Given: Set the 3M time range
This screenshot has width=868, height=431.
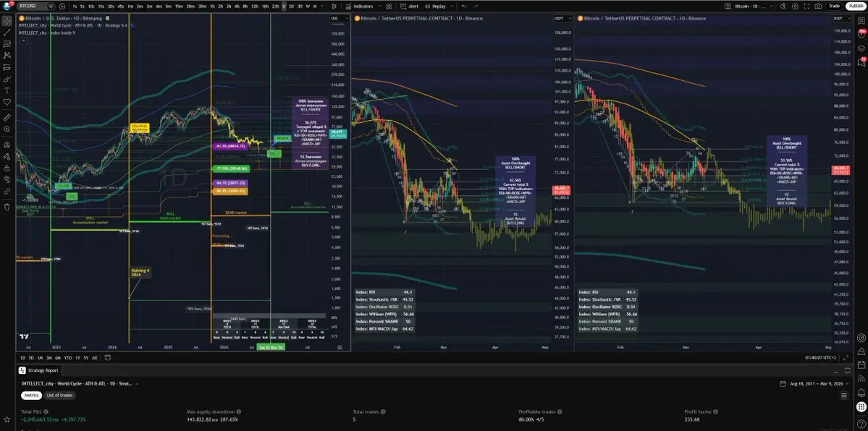Looking at the screenshot, I should (49, 358).
